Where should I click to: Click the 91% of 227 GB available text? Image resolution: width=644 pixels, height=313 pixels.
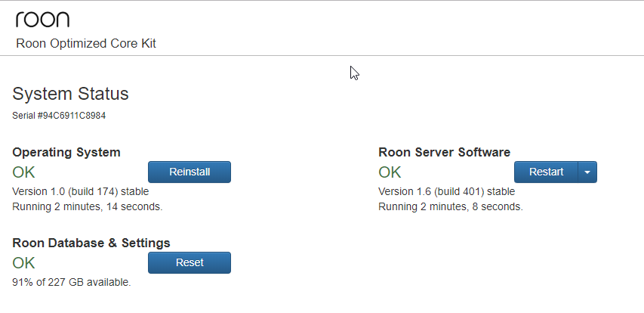pyautogui.click(x=72, y=283)
